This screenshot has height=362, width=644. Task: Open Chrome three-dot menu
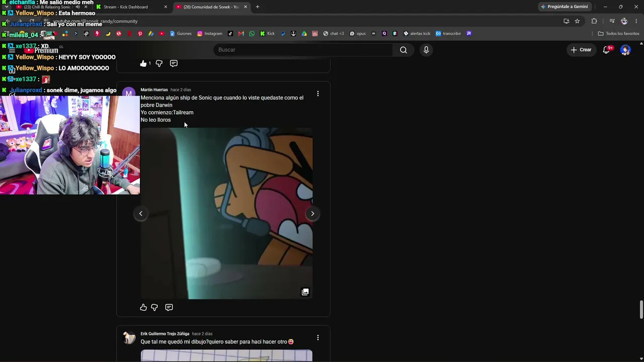click(x=636, y=21)
